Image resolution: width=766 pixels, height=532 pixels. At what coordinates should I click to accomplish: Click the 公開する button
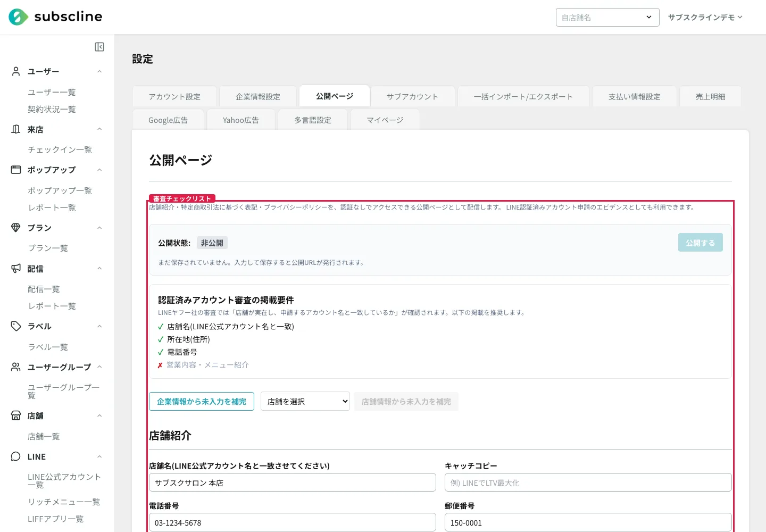click(x=701, y=243)
